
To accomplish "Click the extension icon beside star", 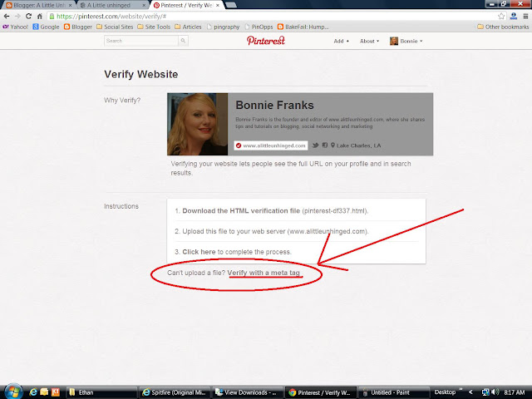I will tap(514, 16).
